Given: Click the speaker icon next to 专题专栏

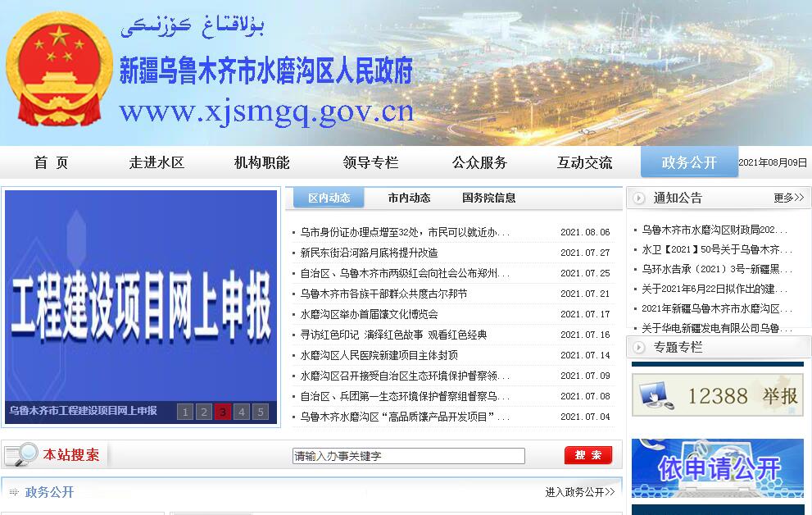Looking at the screenshot, I should (639, 347).
